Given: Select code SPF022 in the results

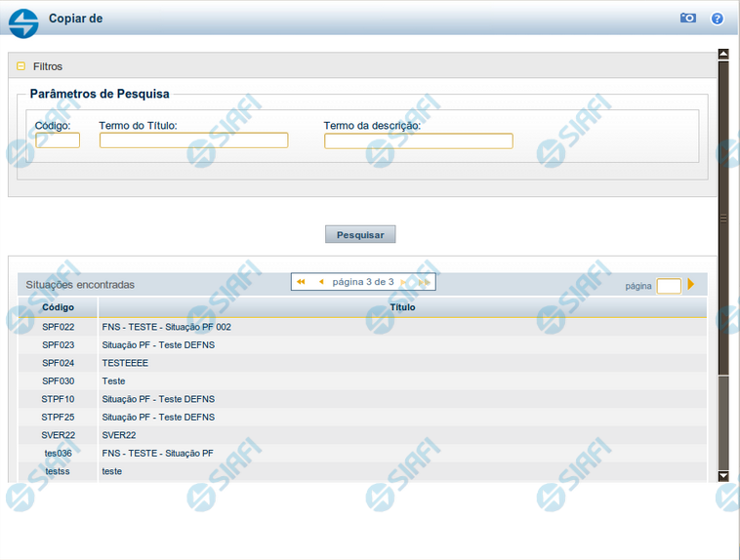Looking at the screenshot, I should (x=58, y=327).
